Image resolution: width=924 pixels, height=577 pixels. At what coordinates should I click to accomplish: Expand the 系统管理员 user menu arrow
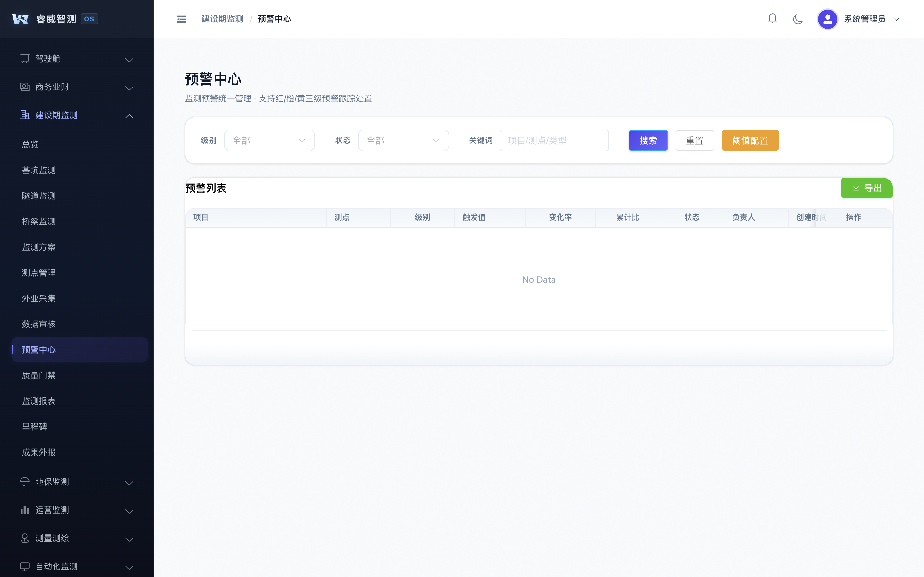pyautogui.click(x=896, y=20)
